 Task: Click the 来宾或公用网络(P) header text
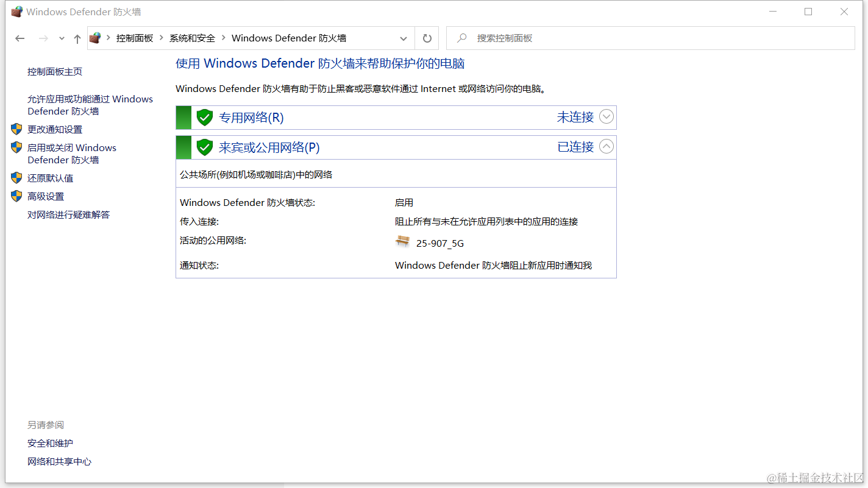tap(269, 147)
